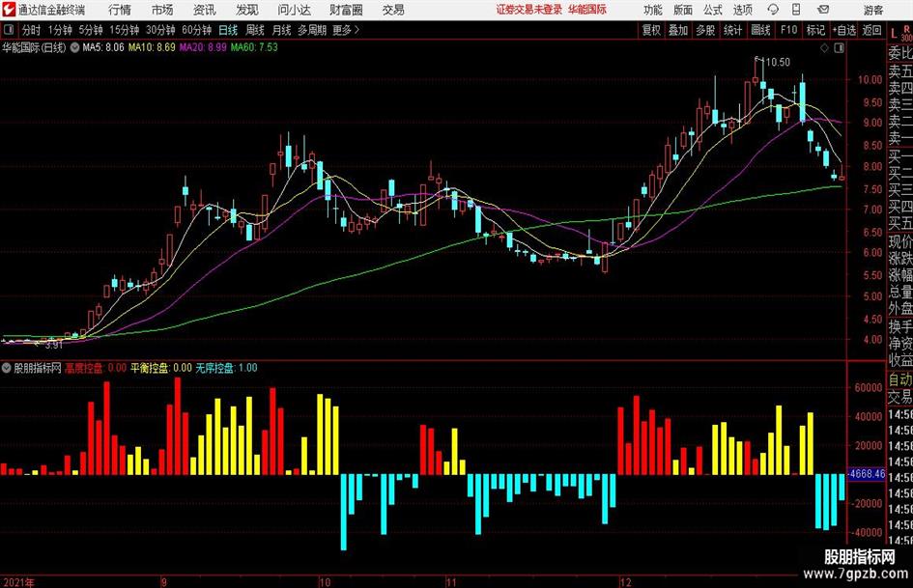Click the 叠加 overlay button
Image resolution: width=913 pixels, height=588 pixels.
point(678,30)
